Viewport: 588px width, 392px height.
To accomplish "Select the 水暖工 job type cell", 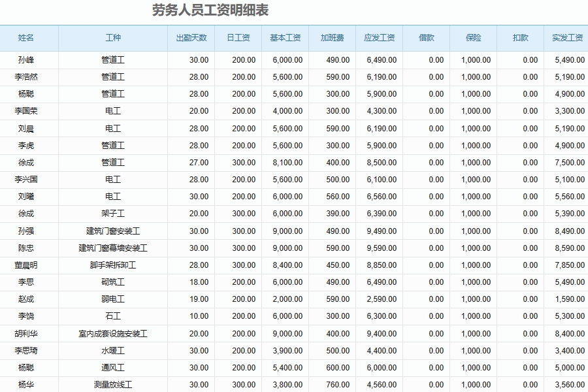I will click(x=113, y=351).
